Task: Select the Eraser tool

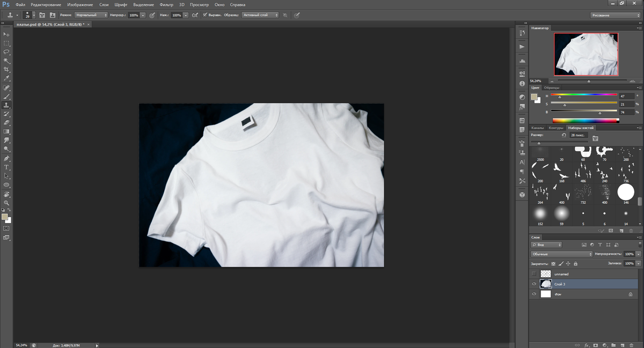Action: pyautogui.click(x=6, y=123)
